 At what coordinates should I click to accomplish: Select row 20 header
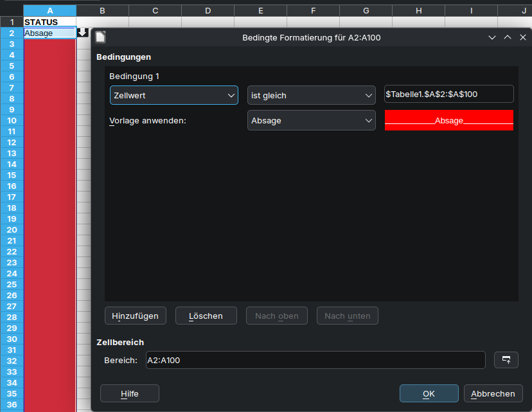tap(12, 229)
